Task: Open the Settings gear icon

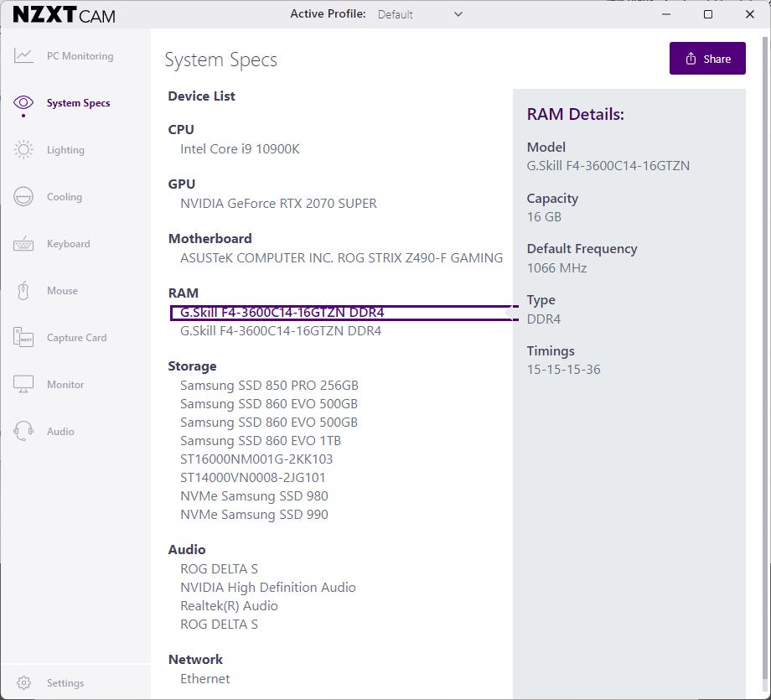Action: coord(23,682)
